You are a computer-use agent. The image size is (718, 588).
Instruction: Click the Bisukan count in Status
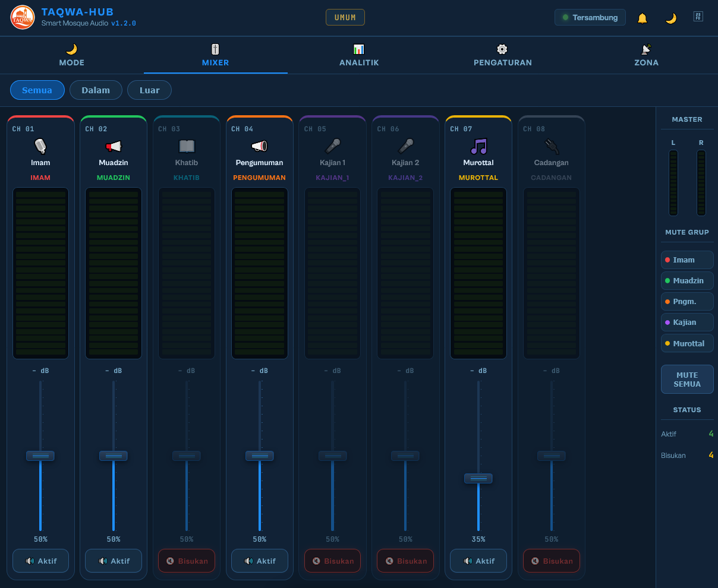(711, 456)
